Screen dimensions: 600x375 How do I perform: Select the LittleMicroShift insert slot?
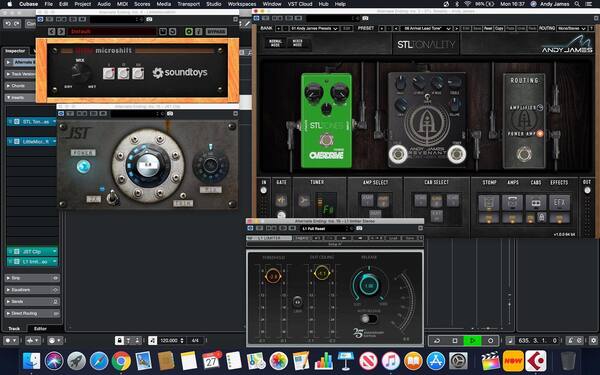[32, 141]
